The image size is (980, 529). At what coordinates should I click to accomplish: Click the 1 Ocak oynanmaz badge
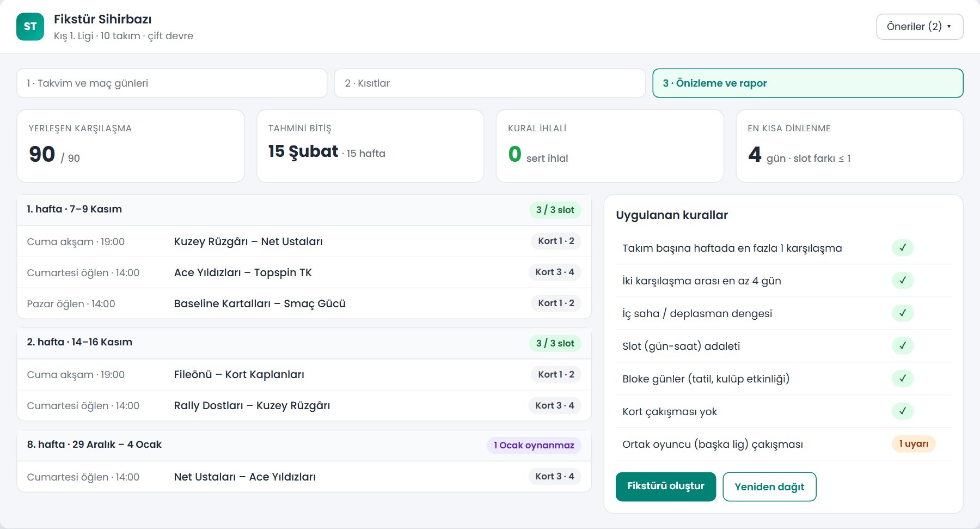tap(534, 445)
